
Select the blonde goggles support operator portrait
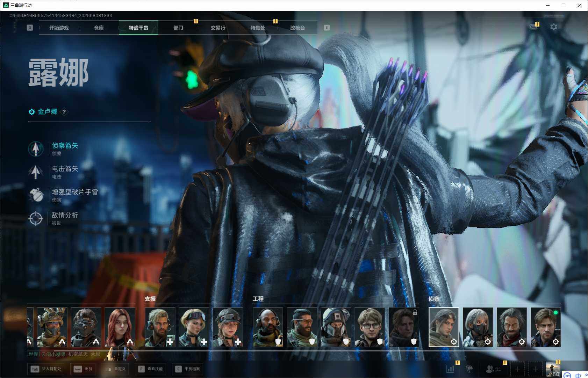(194, 327)
